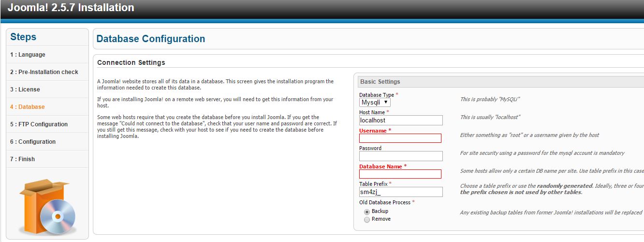This screenshot has width=644, height=242.
Task: Click step 4 Database
Action: click(28, 107)
